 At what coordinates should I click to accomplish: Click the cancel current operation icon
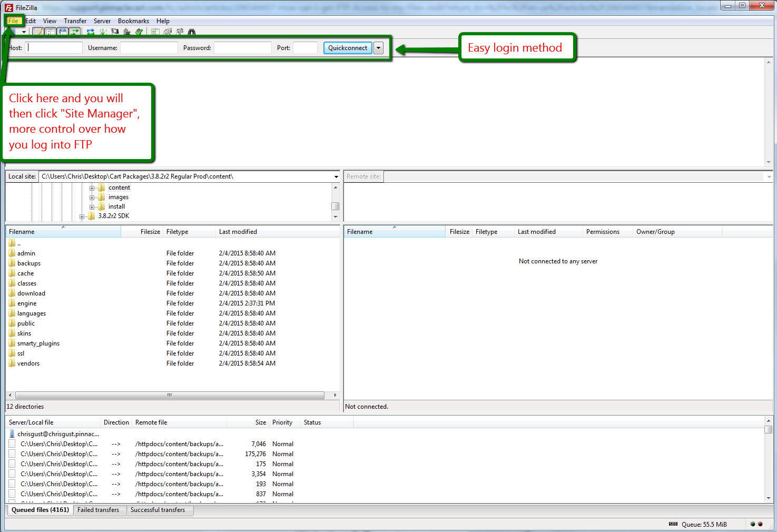[x=115, y=32]
